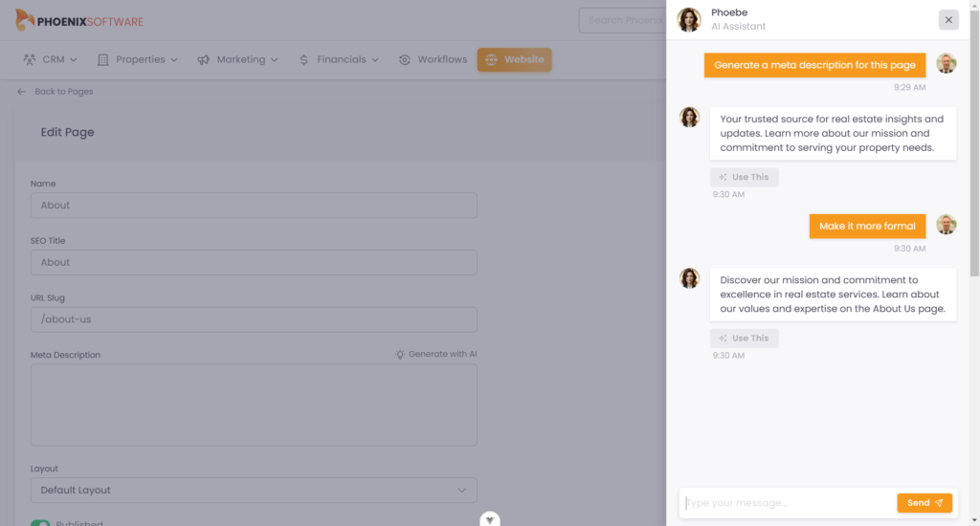Click the Marketing megaphone icon

pyautogui.click(x=203, y=60)
